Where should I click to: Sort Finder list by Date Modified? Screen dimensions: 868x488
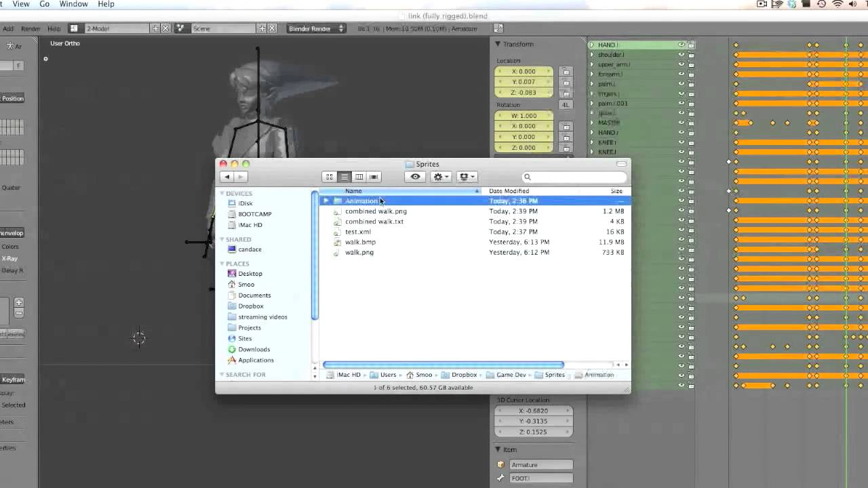click(x=509, y=191)
